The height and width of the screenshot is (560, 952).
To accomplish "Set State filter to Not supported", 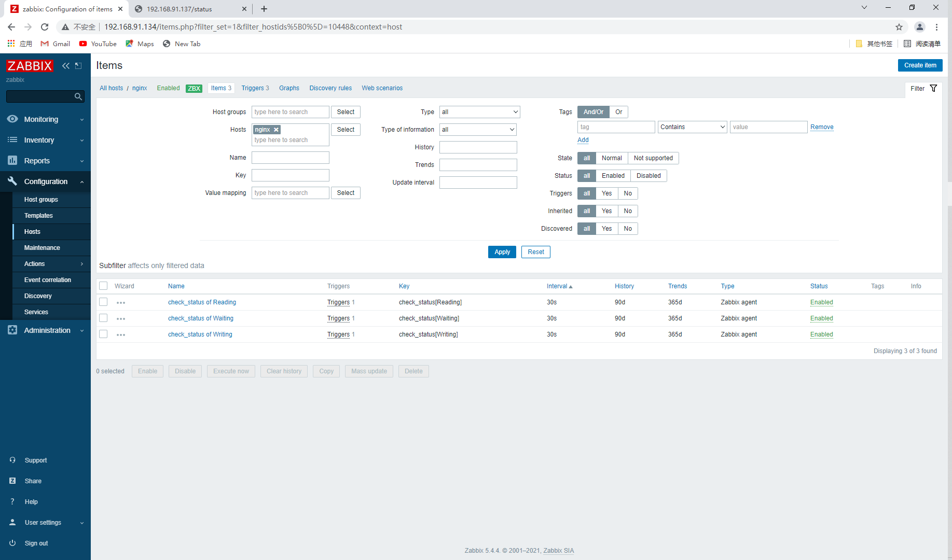I will point(653,158).
